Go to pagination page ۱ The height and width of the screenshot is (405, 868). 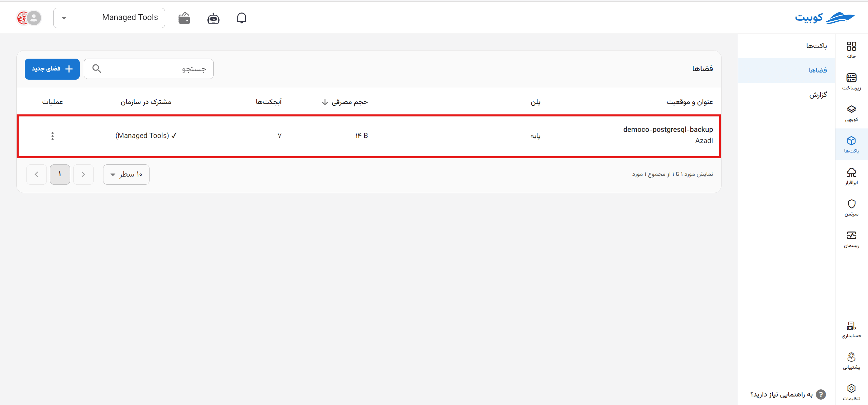point(60,174)
